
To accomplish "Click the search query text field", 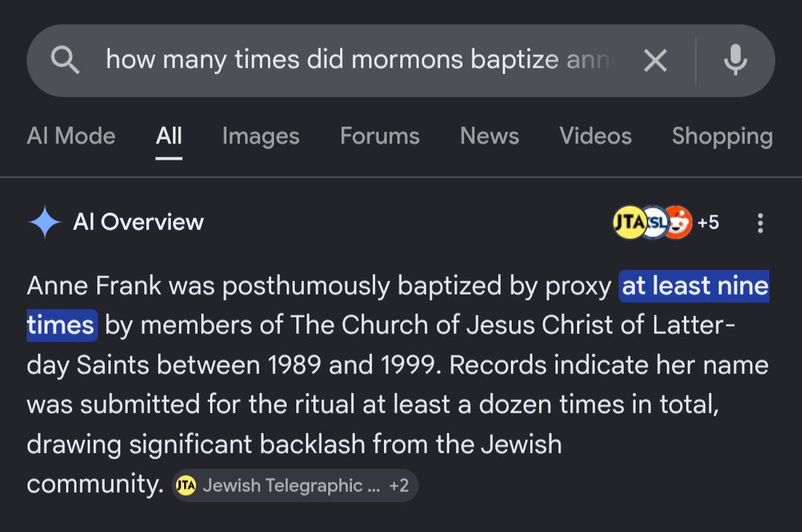I will pyautogui.click(x=358, y=60).
